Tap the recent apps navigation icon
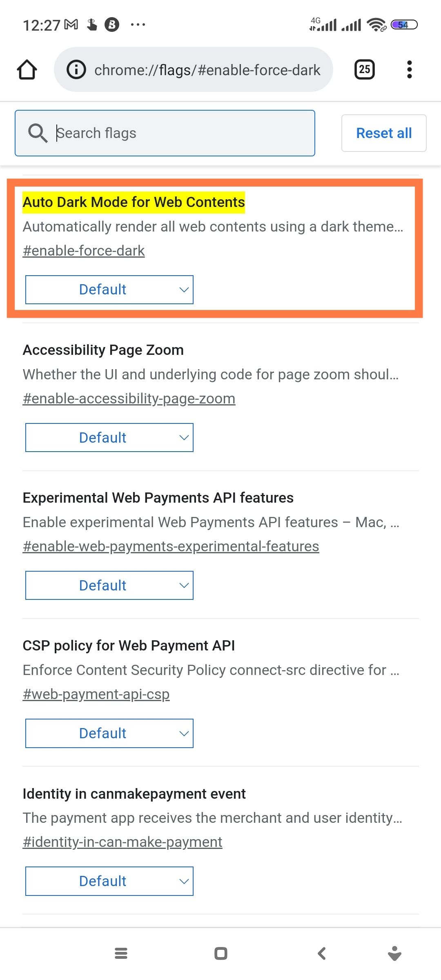 pyautogui.click(x=120, y=953)
